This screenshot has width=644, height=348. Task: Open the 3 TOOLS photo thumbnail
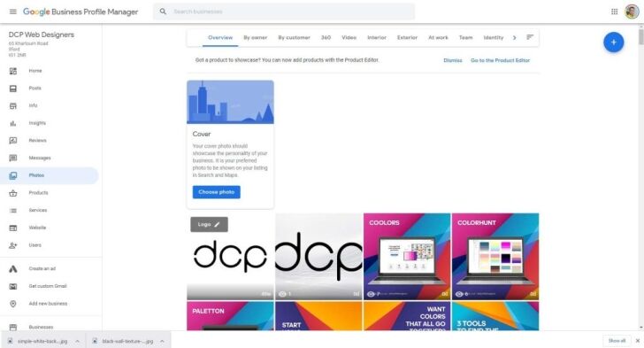[495, 316]
